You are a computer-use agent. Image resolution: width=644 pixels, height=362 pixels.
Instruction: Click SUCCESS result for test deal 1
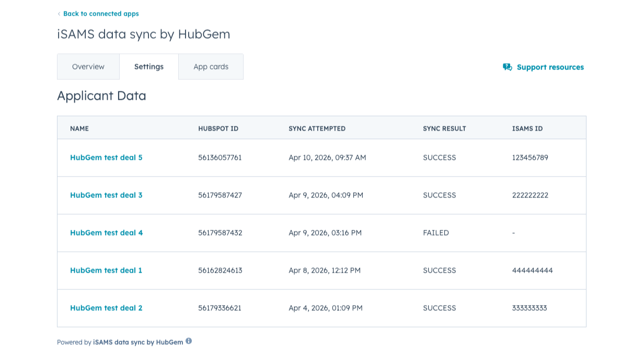pyautogui.click(x=440, y=270)
